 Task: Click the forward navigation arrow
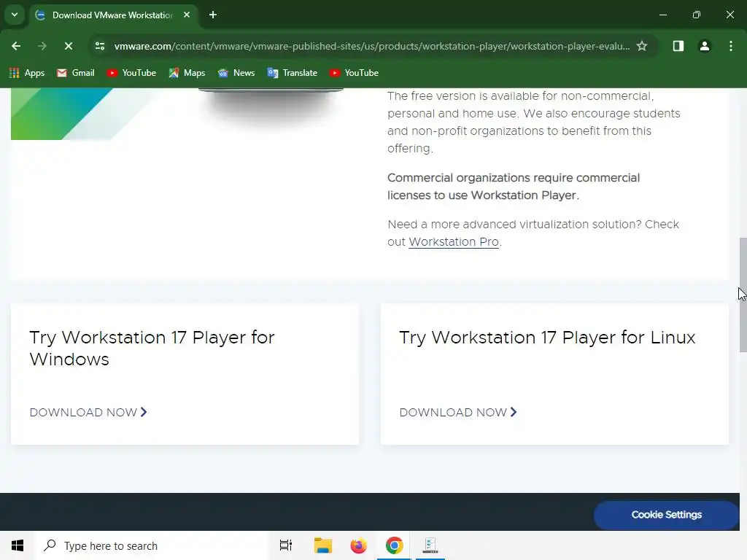(x=42, y=46)
